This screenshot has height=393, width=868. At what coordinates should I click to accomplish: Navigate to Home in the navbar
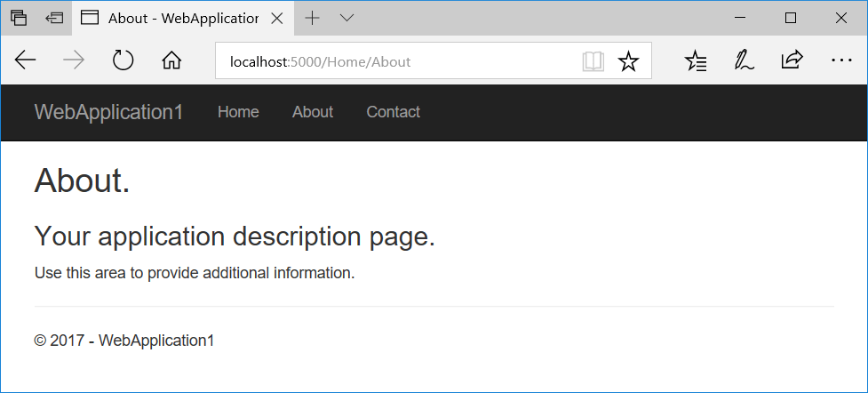pyautogui.click(x=238, y=112)
